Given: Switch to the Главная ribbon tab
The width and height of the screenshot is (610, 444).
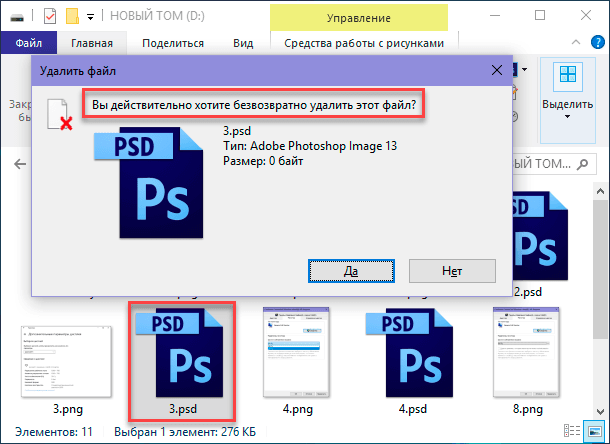Looking at the screenshot, I should coord(92,43).
